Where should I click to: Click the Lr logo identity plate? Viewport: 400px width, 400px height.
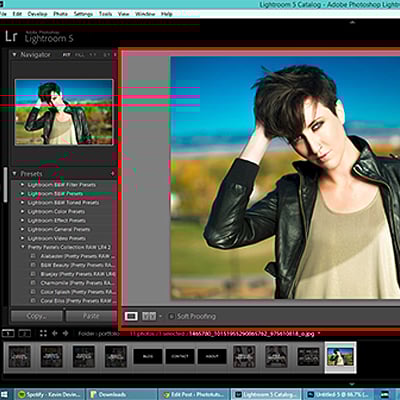tap(11, 36)
